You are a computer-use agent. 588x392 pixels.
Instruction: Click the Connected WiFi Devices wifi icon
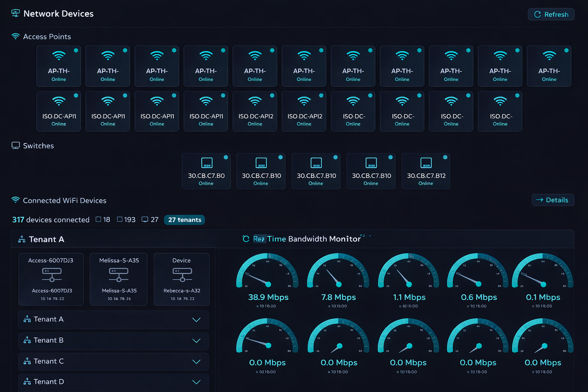(15, 200)
